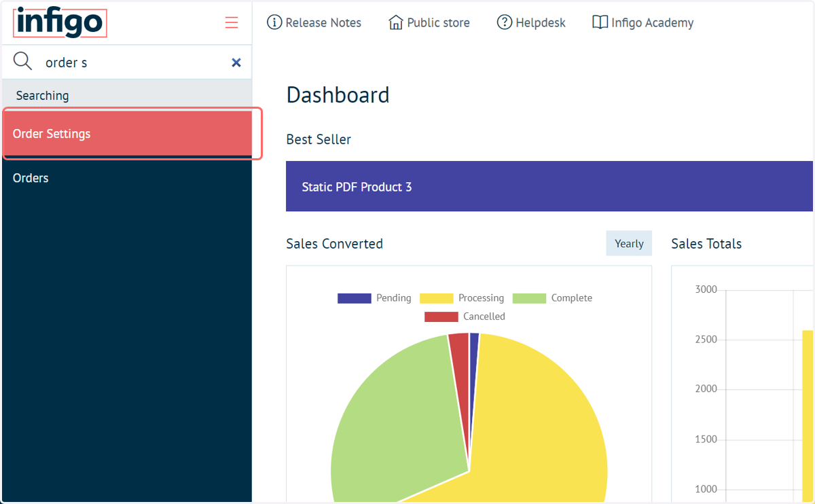The image size is (815, 504).
Task: Click the Release Notes info icon
Action: point(274,22)
